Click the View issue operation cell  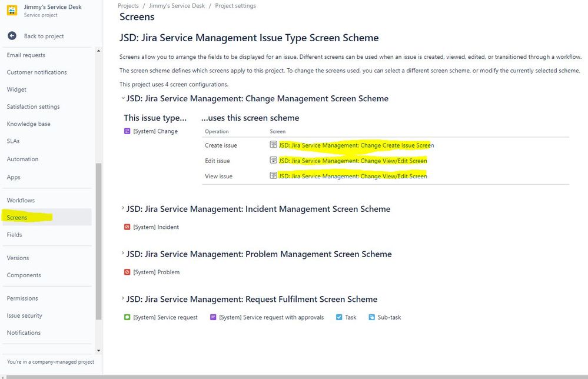(x=218, y=176)
